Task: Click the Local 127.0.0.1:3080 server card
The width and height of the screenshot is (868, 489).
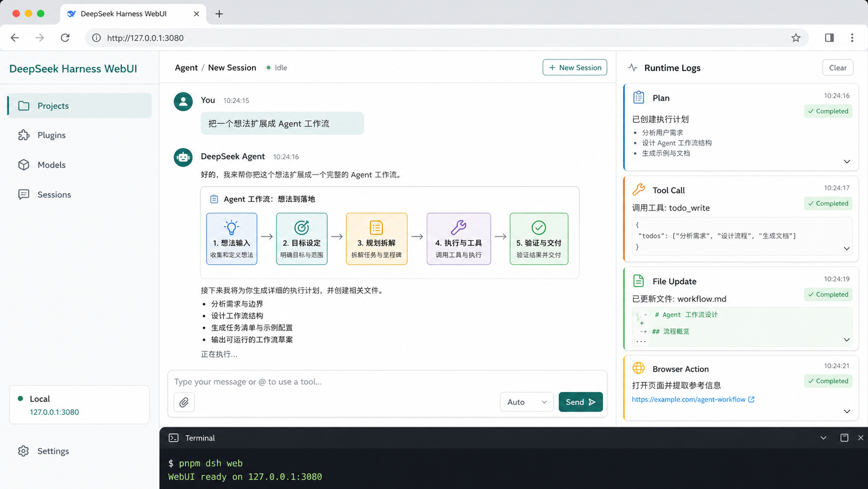Action: (79, 405)
